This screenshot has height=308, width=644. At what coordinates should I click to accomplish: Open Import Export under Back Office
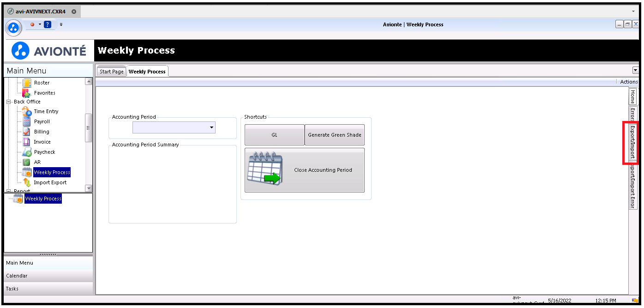click(50, 182)
